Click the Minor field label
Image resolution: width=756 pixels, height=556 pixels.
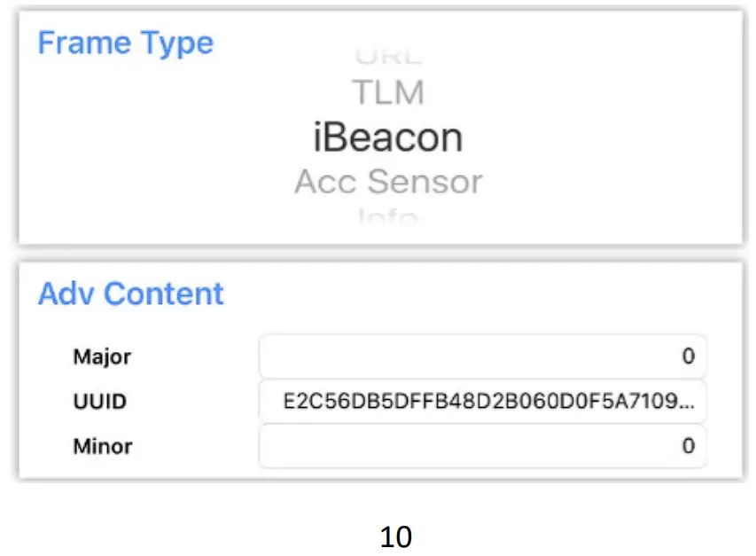pos(102,446)
